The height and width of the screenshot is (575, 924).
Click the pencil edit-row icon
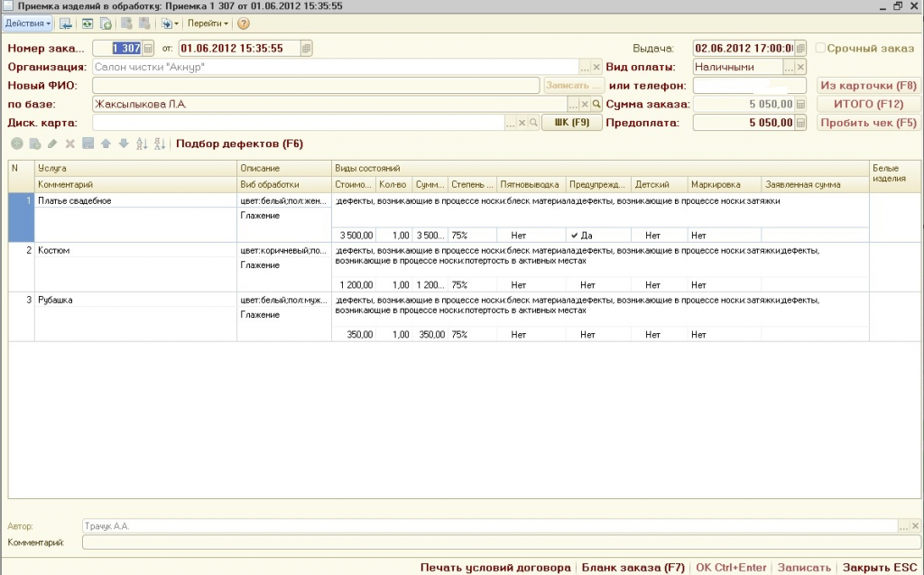click(52, 144)
